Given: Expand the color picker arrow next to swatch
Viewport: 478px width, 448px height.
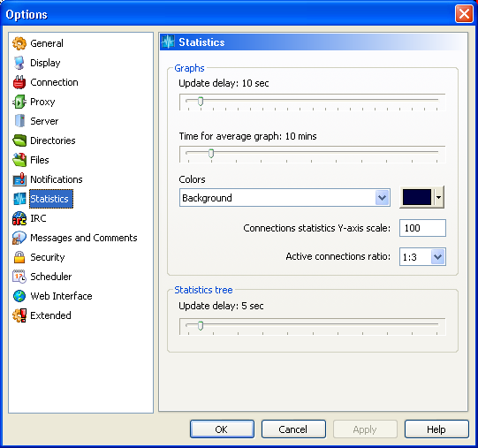Looking at the screenshot, I should pyautogui.click(x=438, y=197).
